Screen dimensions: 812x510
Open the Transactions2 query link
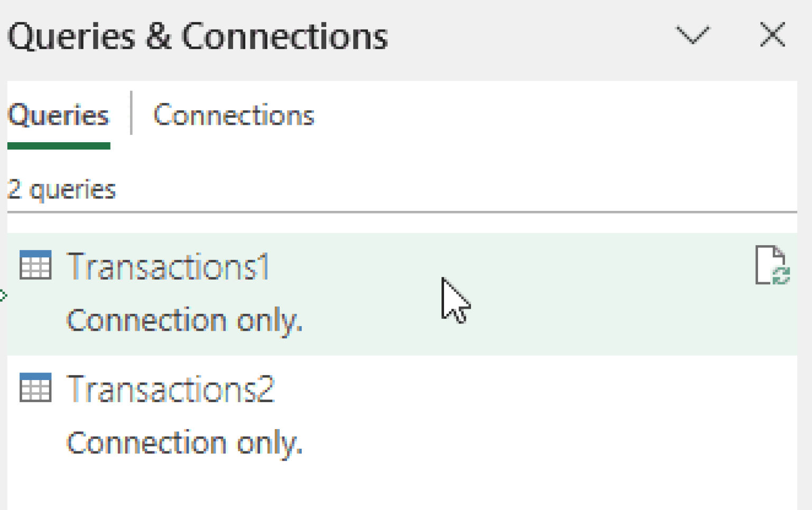[x=170, y=390]
